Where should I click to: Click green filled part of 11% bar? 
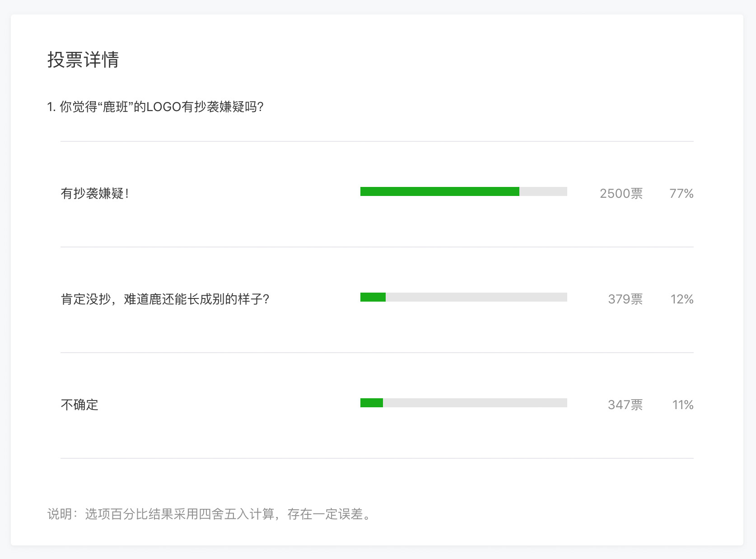tap(372, 403)
